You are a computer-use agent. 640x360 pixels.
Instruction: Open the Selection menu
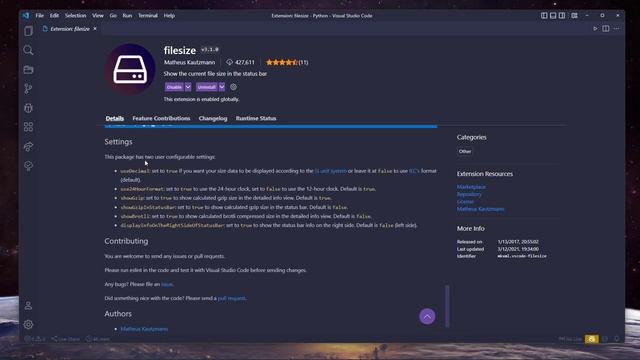click(x=76, y=16)
